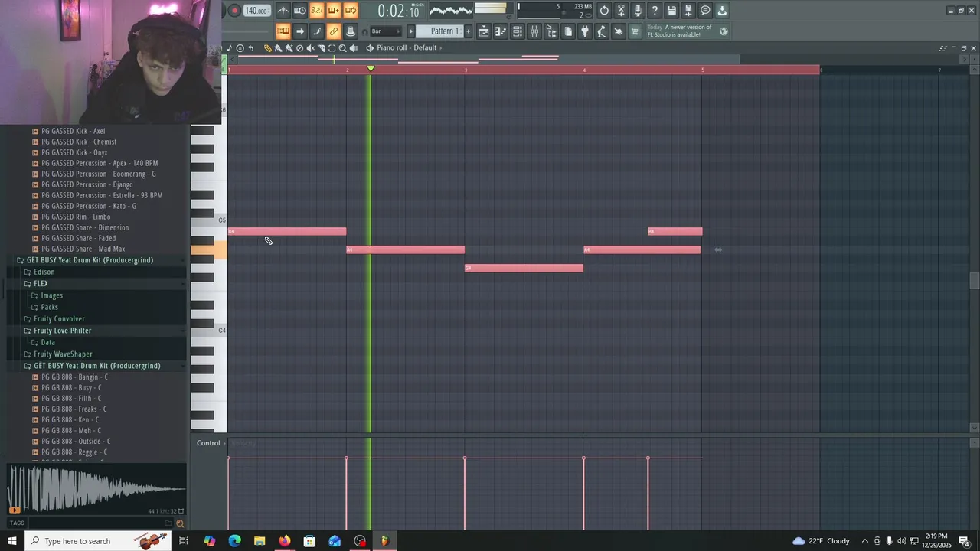Viewport: 980px width, 551px height.
Task: Toggle the stamp-shaped button beside Bar
Action: pyautogui.click(x=350, y=31)
